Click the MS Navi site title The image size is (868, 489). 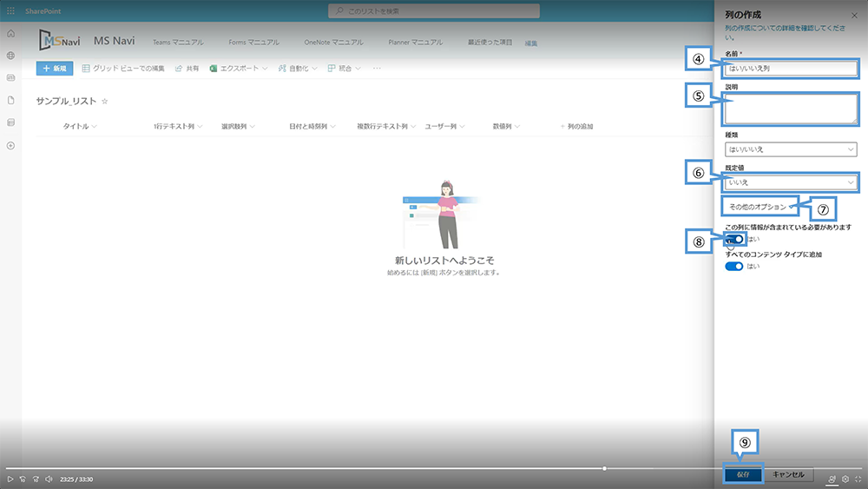pos(114,41)
